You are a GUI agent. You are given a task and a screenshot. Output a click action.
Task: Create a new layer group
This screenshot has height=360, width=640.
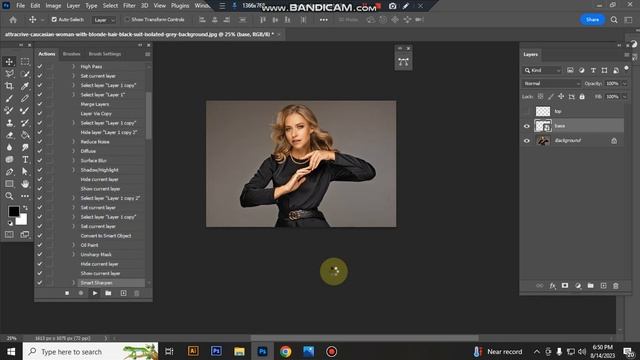point(591,286)
